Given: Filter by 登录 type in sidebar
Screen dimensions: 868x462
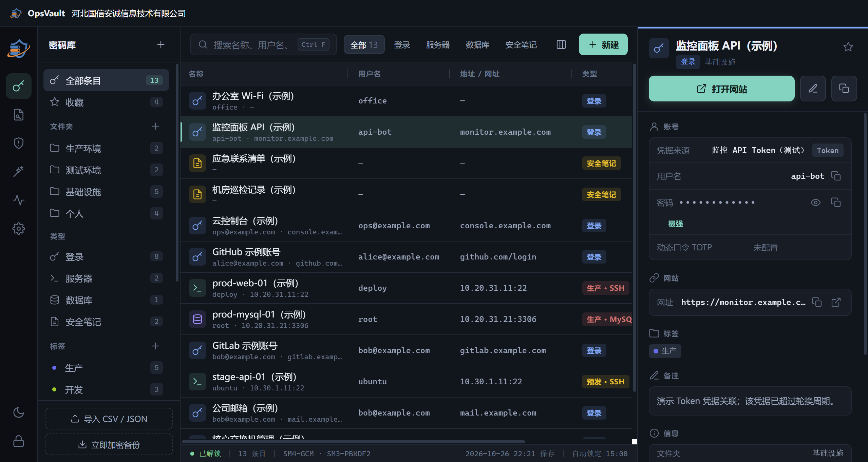Looking at the screenshot, I should (x=106, y=256).
